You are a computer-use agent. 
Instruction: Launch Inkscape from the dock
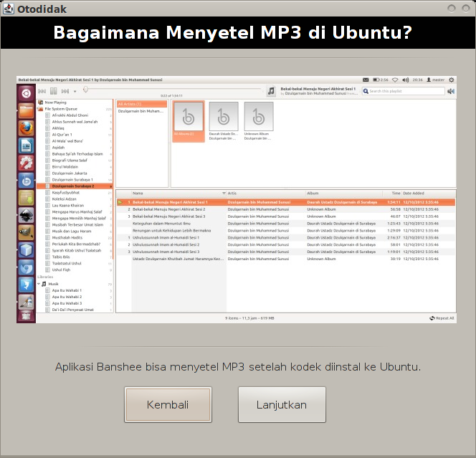(x=26, y=216)
